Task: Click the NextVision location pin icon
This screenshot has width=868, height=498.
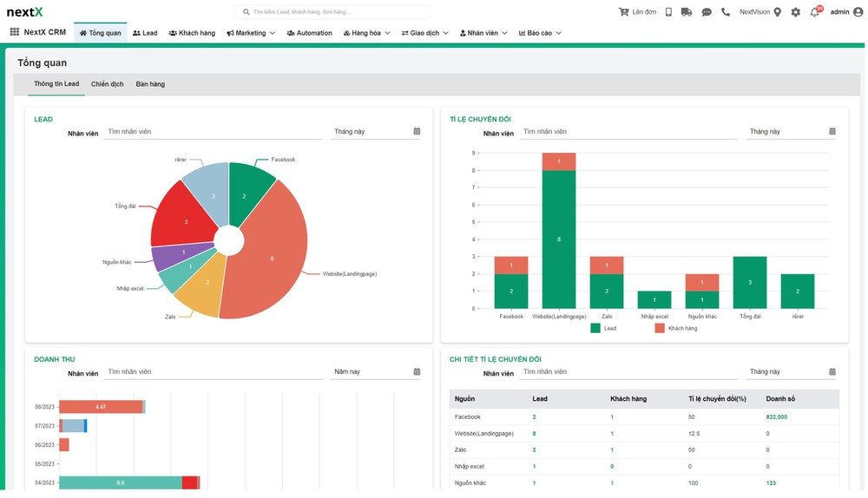Action: (777, 12)
